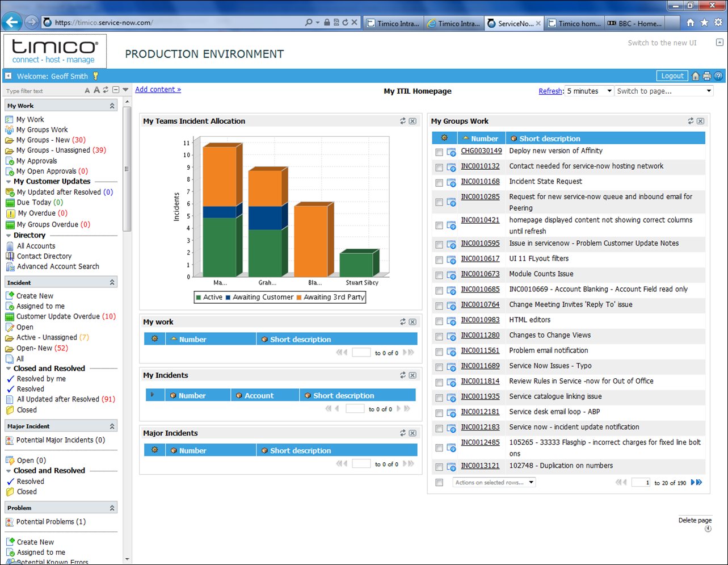Image resolution: width=728 pixels, height=565 pixels.
Task: Tick the checkbox for INC0013121
Action: 439,467
